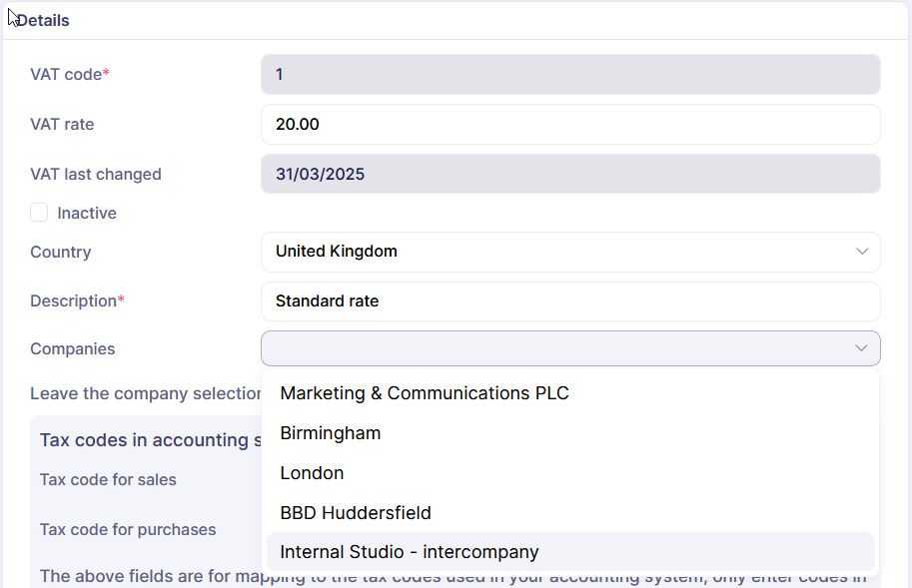Image resolution: width=912 pixels, height=588 pixels.
Task: Click the VAT rate label
Action: pos(62,125)
